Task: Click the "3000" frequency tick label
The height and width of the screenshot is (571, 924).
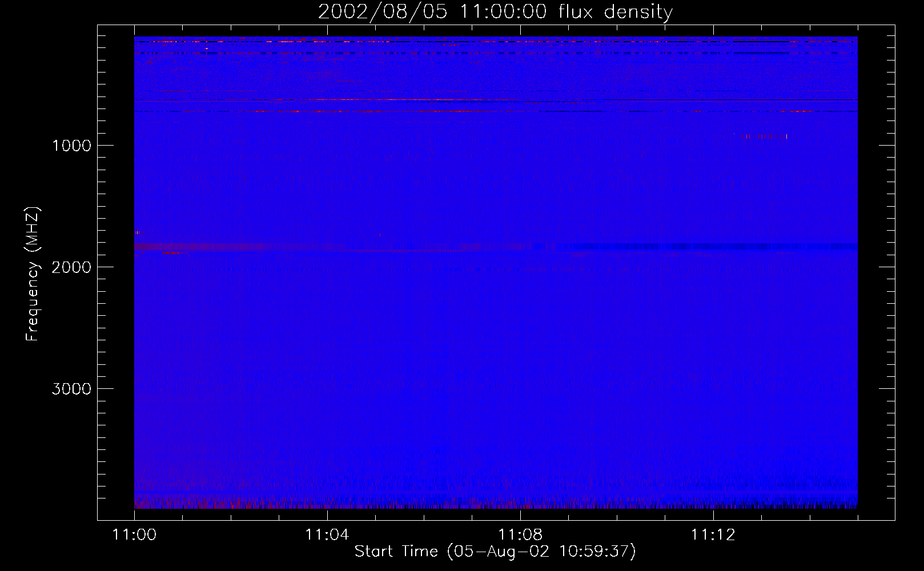Action: pyautogui.click(x=71, y=389)
